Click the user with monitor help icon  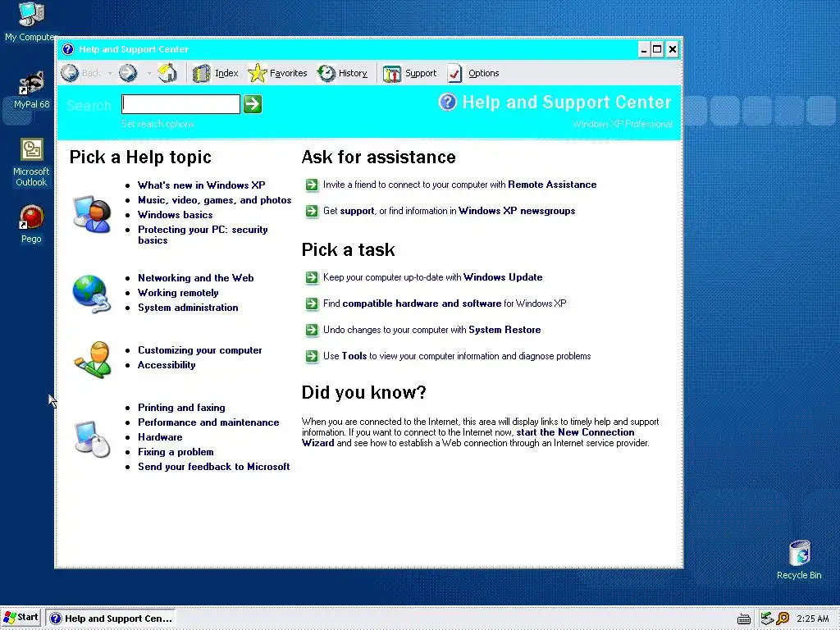[x=92, y=214]
